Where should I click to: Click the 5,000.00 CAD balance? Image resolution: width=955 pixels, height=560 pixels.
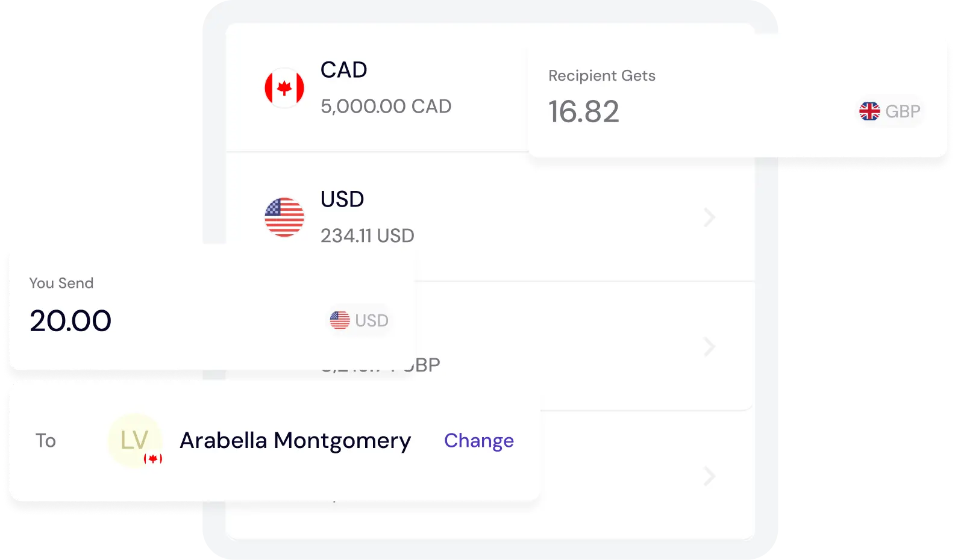tap(386, 107)
